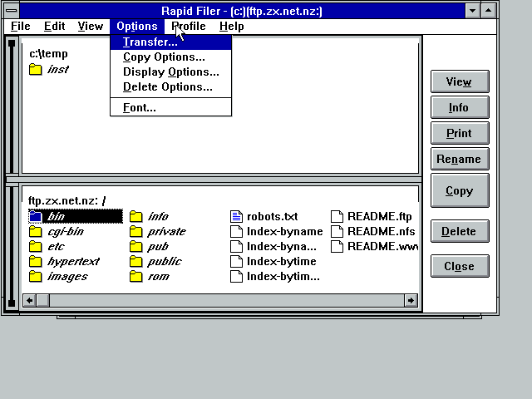Image resolution: width=532 pixels, height=399 pixels.
Task: Click the pub folder icon
Action: (x=136, y=247)
